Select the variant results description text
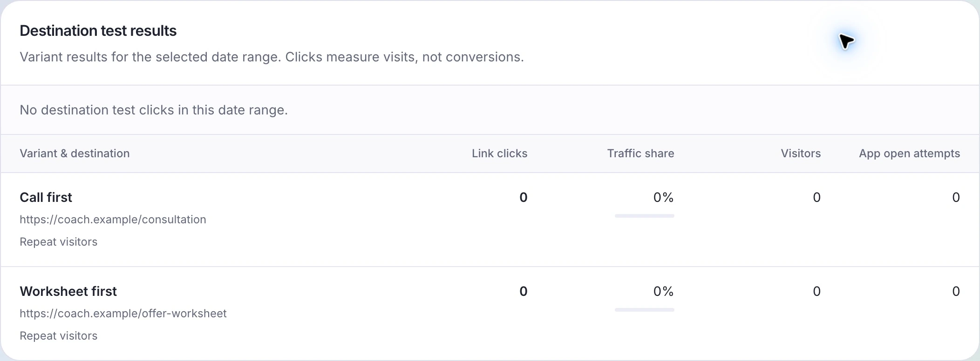Viewport: 980px width, 361px height. click(x=272, y=57)
